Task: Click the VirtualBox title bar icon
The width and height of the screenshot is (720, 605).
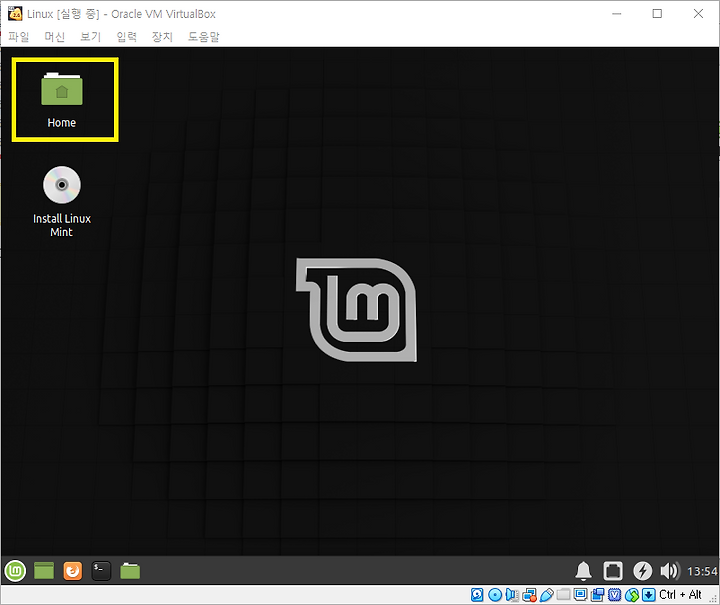Action: [15, 14]
